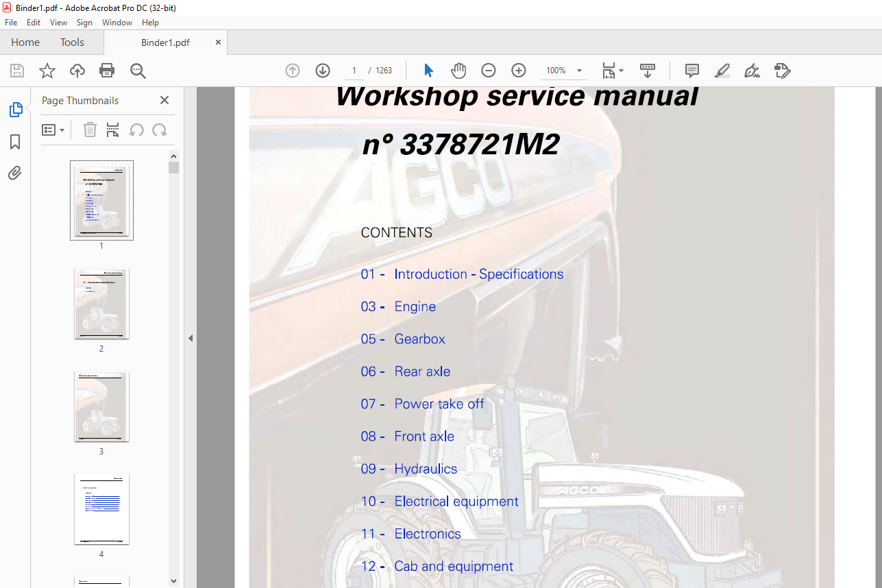Click the page number input field

click(x=354, y=71)
